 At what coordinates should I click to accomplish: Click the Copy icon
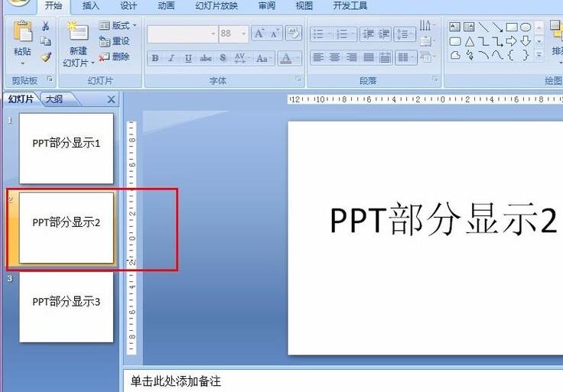tap(46, 41)
